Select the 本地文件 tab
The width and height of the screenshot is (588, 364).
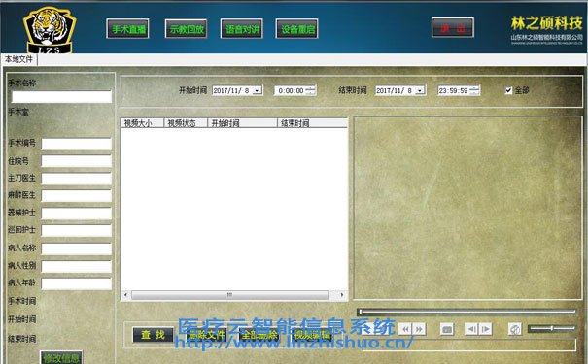(18, 59)
